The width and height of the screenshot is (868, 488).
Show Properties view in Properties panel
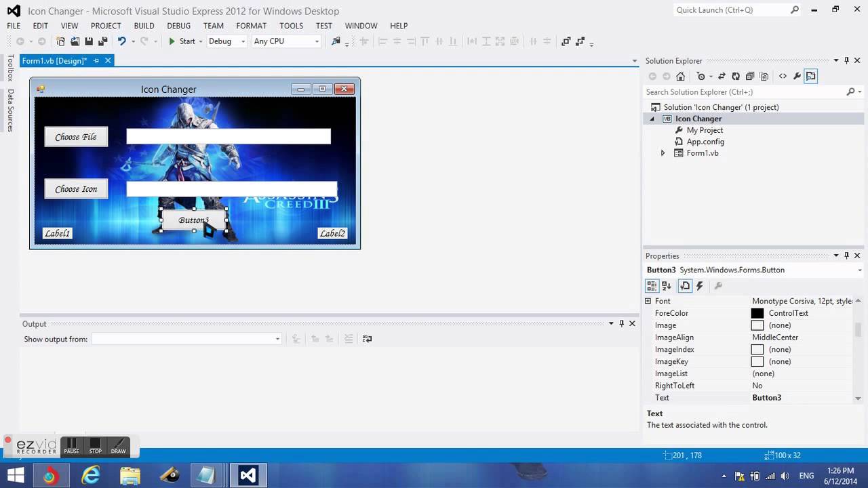(x=685, y=286)
